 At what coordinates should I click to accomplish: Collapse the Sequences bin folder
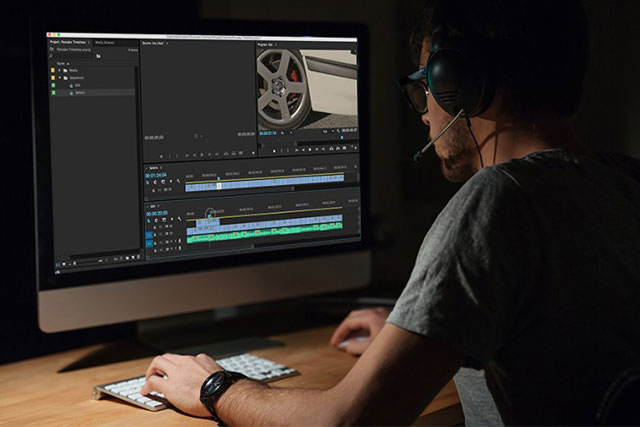[61, 78]
